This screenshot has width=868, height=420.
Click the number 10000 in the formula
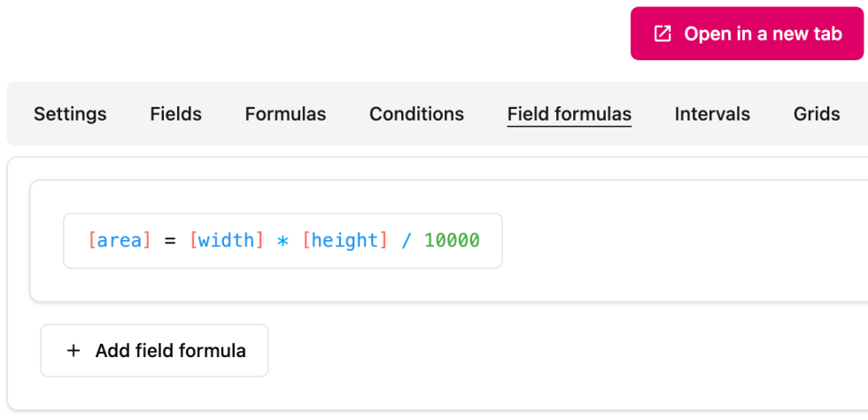(x=452, y=240)
